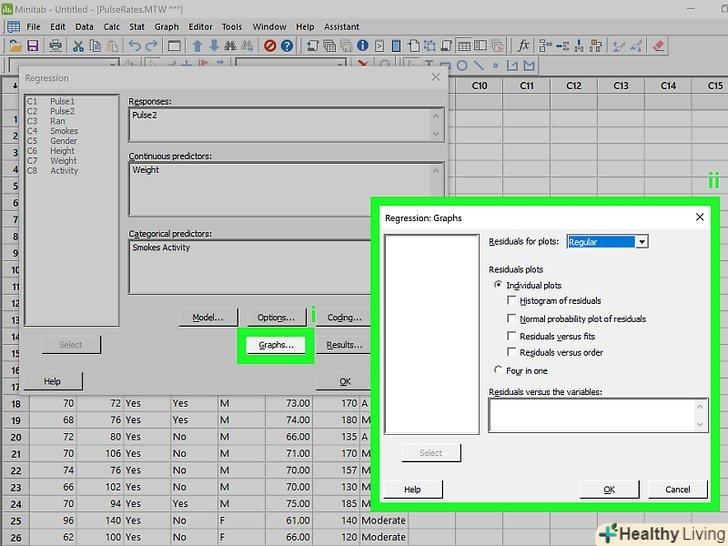Click the Save floppy disk icon
The image size is (728, 546).
(32, 46)
